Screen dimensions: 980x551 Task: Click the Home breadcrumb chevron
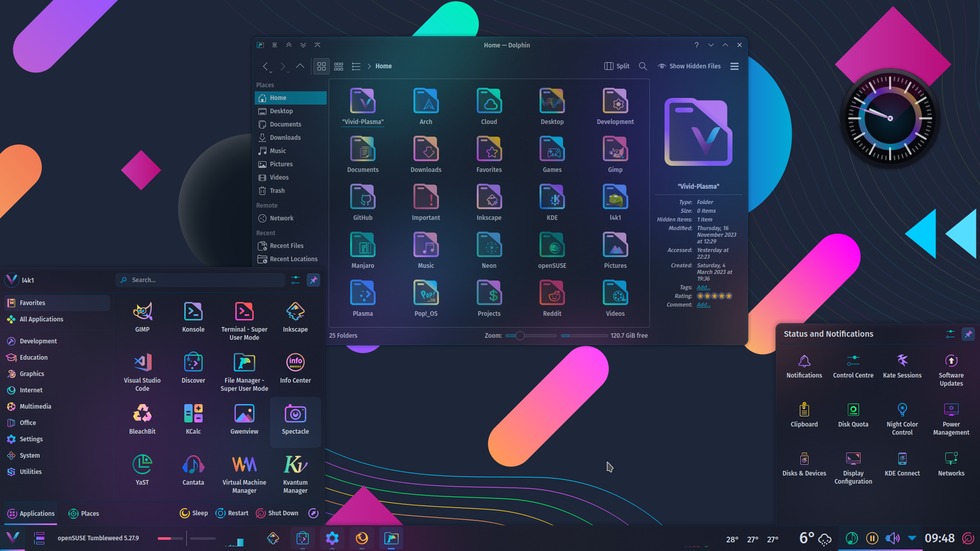[x=369, y=66]
